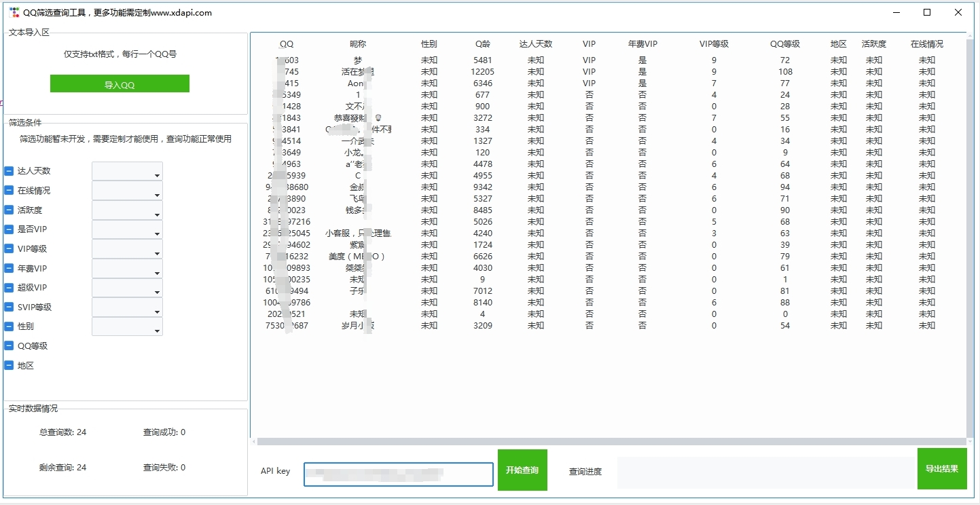Open the SVIP等级 dropdown
The height and width of the screenshot is (505, 980).
(127, 307)
